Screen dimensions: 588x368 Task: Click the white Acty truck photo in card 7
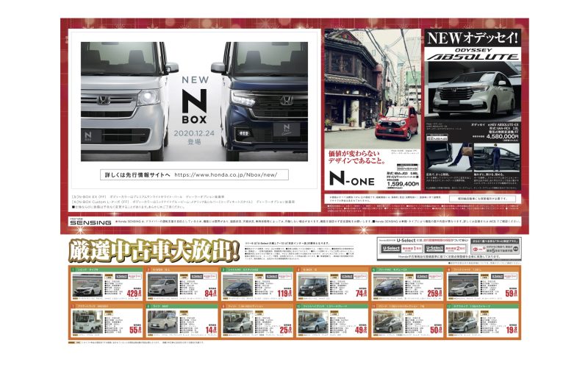pos(87,322)
